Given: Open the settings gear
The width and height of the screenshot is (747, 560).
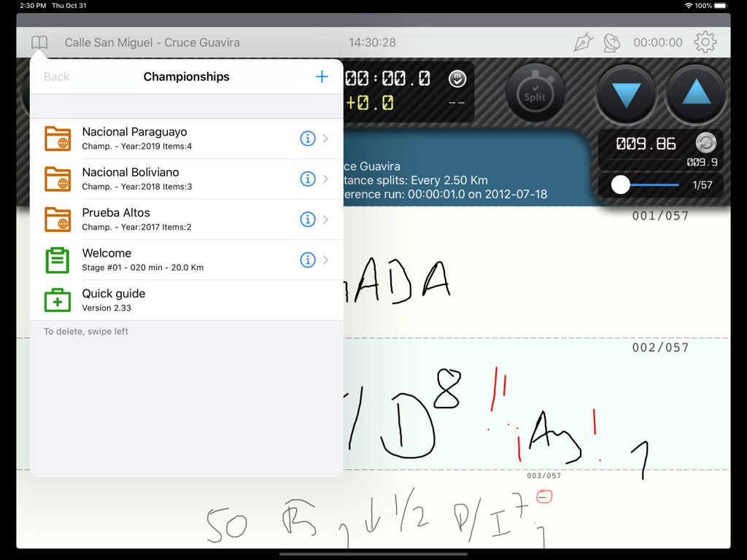Looking at the screenshot, I should (x=705, y=42).
